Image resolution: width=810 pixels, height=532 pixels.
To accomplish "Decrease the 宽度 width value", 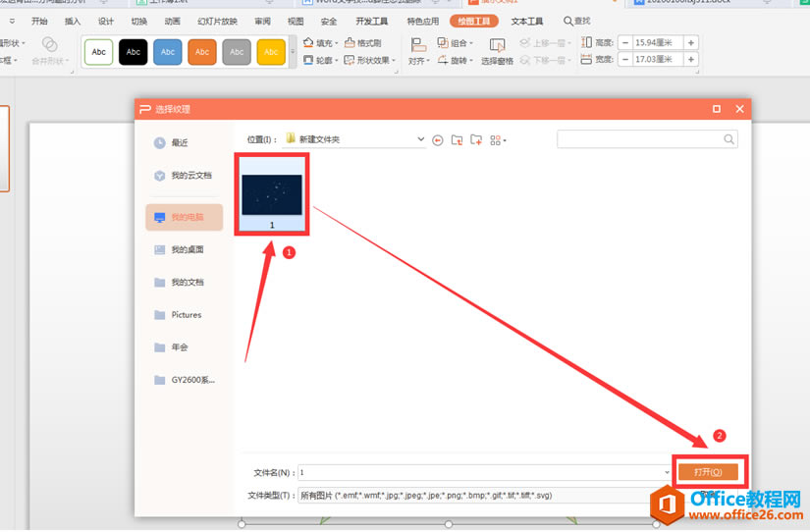I will click(x=625, y=60).
